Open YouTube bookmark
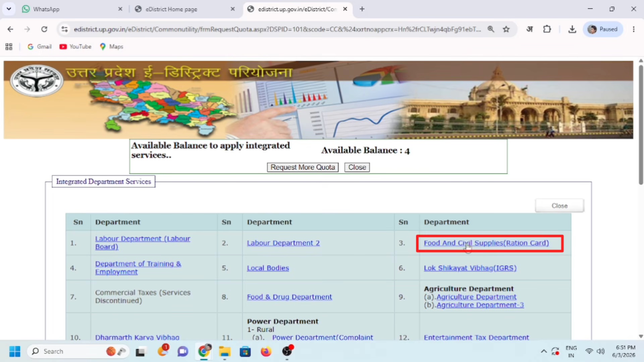This screenshot has width=644, height=362. click(75, 47)
